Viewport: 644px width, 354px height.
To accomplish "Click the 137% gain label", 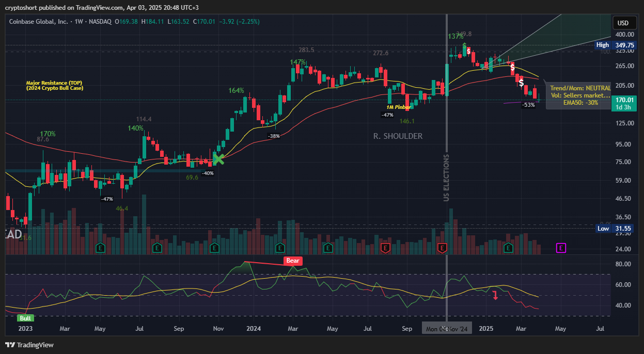I will tap(455, 37).
